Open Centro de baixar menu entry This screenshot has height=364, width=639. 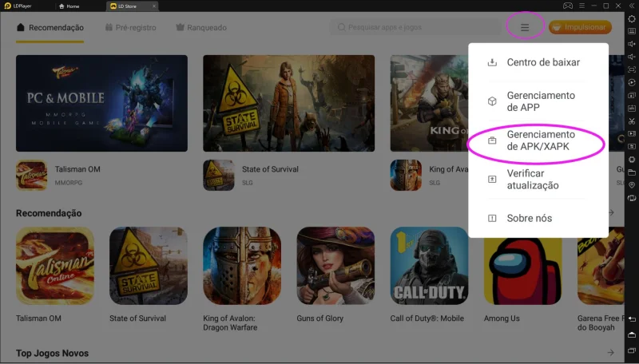(538, 62)
